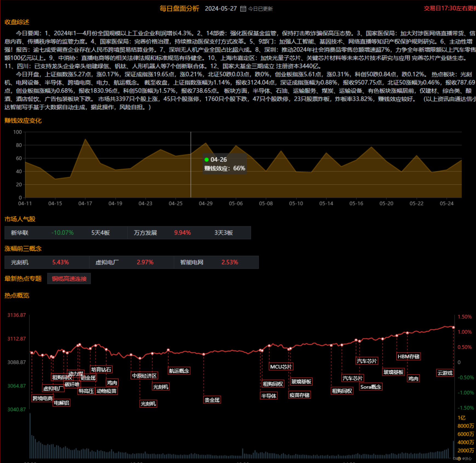
Task: Open the 光刻机 top concept cell at 5.43%
Action: pyautogui.click(x=47, y=262)
